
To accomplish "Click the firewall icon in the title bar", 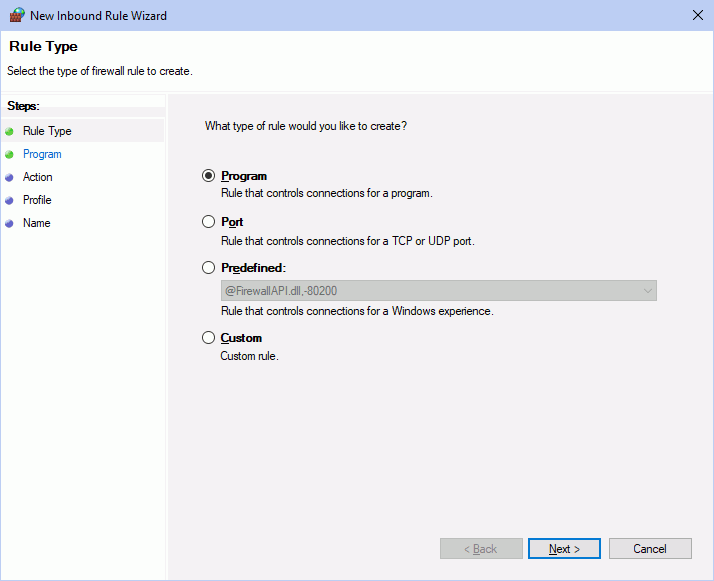I will pos(16,15).
